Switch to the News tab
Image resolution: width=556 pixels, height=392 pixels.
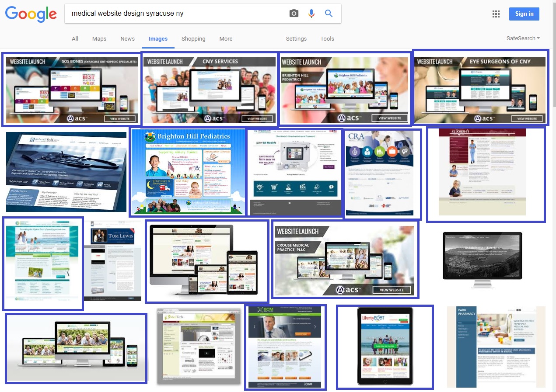(128, 38)
